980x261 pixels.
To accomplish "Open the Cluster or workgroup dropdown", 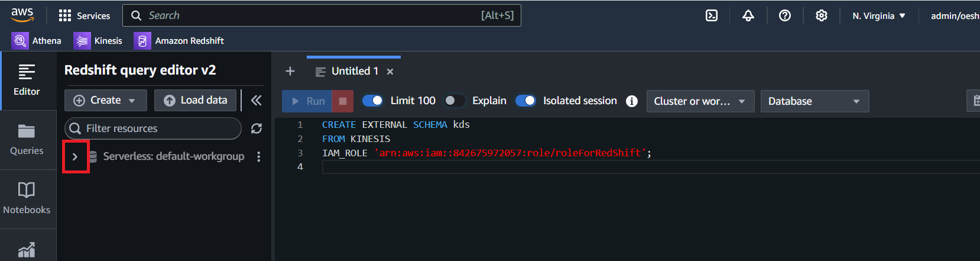I will (x=700, y=101).
